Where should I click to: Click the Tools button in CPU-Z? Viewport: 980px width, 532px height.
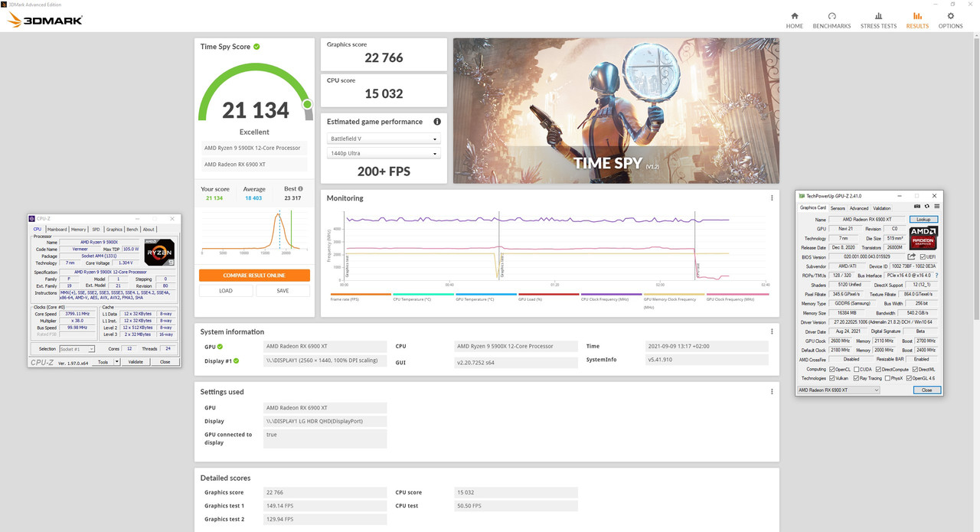(103, 362)
